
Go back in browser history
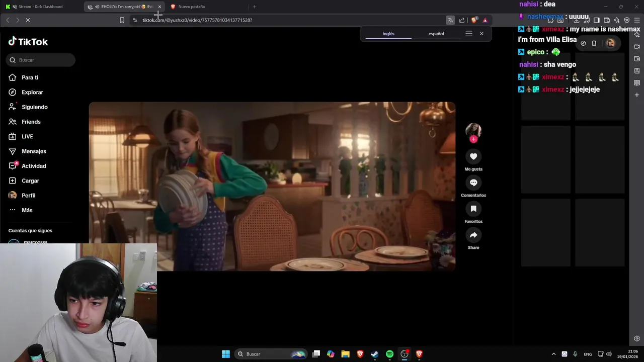click(x=8, y=20)
